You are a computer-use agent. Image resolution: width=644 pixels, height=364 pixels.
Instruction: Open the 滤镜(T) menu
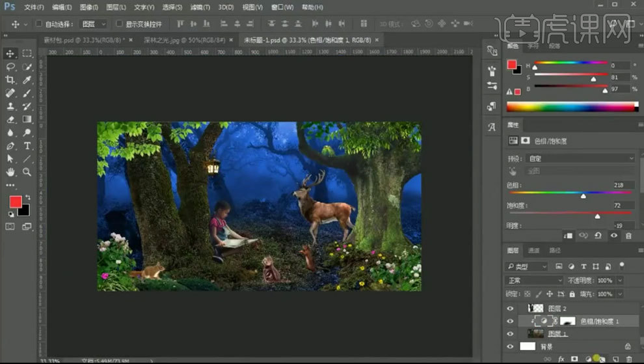[200, 7]
